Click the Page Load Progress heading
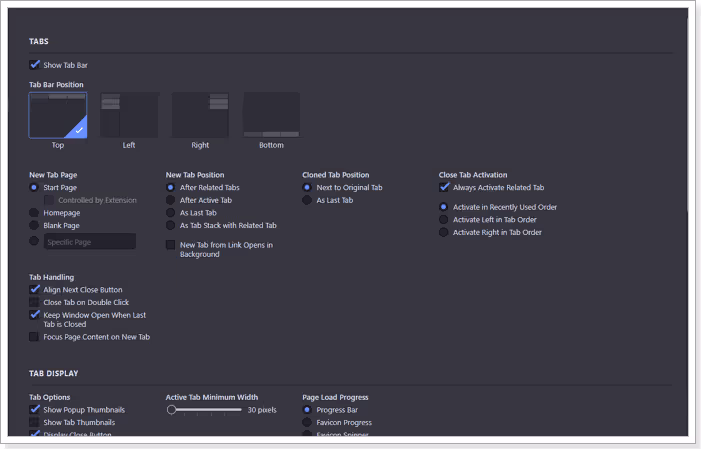This screenshot has height=449, width=701. pos(335,397)
